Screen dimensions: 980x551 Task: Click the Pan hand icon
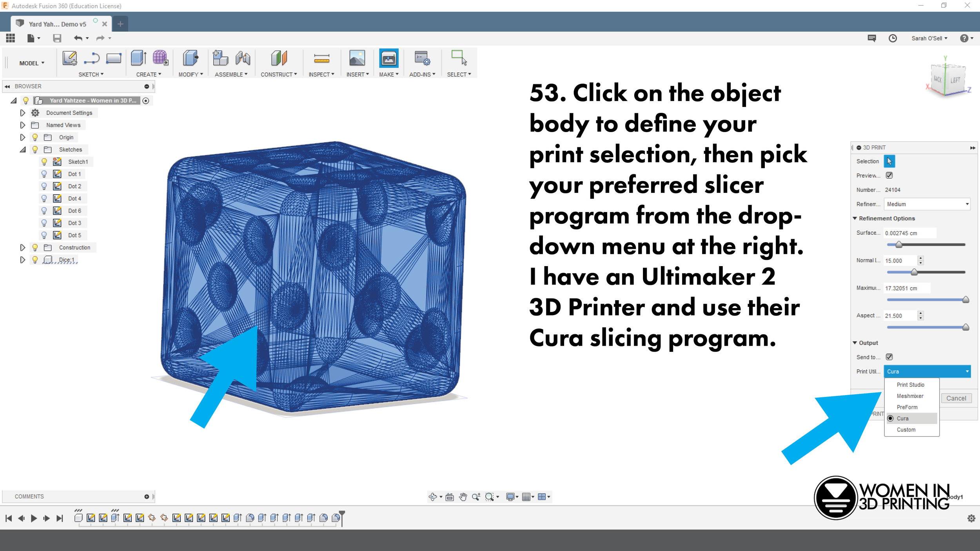coord(463,497)
